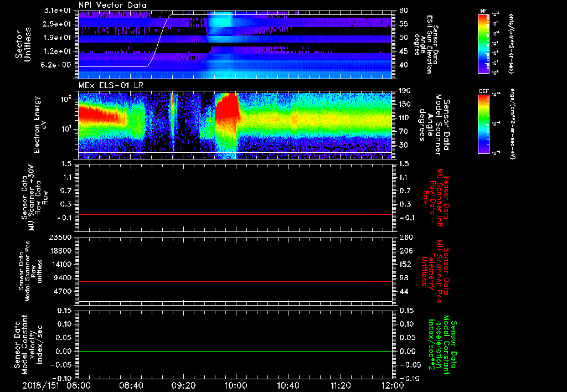Viewport: 567px width, 392px height.
Task: Click the 206 telemetry tick label
Action: pyautogui.click(x=405, y=251)
